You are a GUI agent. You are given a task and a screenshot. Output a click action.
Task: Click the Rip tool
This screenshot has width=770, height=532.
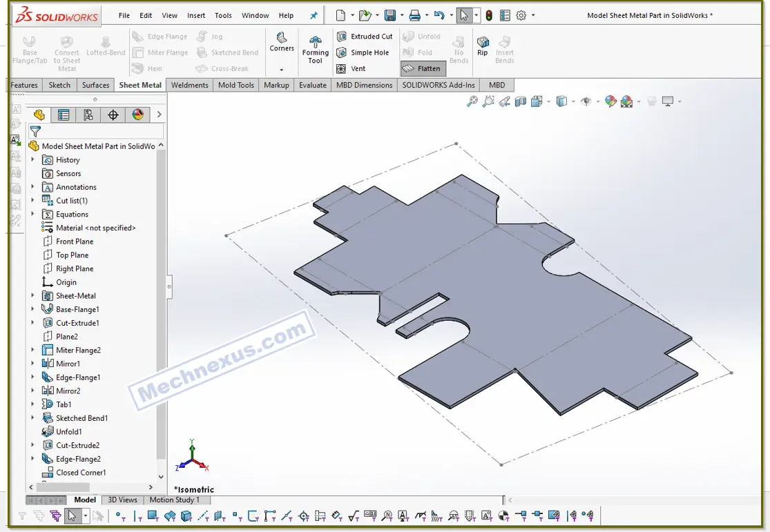(482, 46)
